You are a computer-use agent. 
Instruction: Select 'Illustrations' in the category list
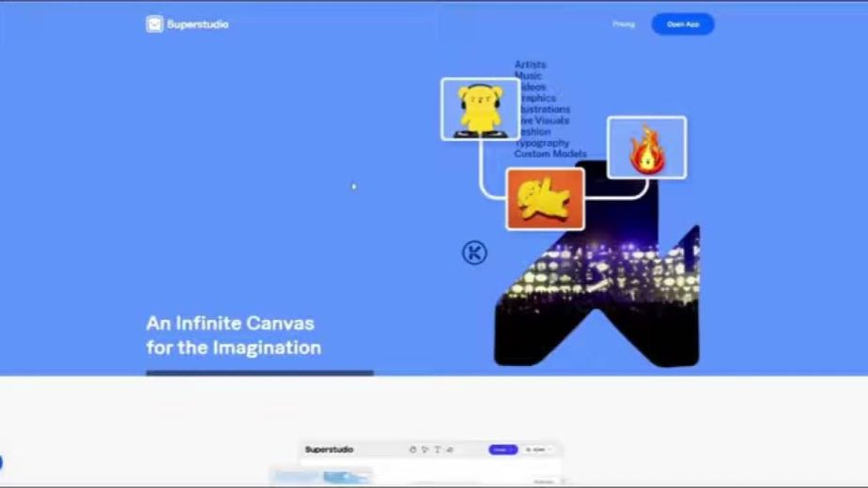pos(544,109)
